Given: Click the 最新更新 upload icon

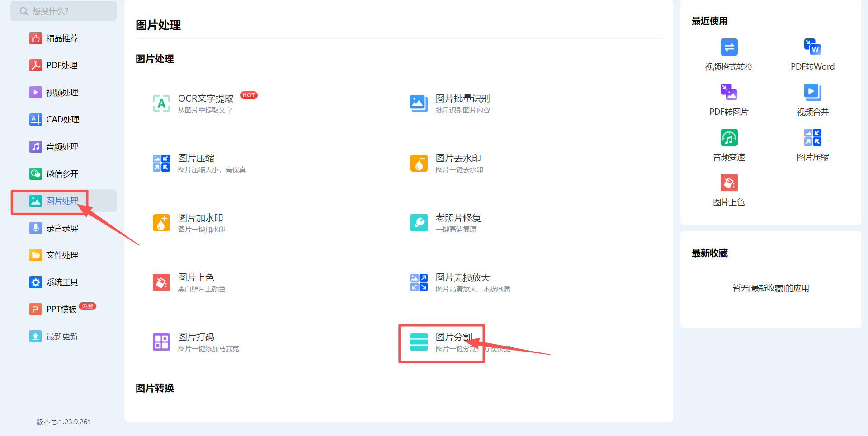Looking at the screenshot, I should 36,337.
